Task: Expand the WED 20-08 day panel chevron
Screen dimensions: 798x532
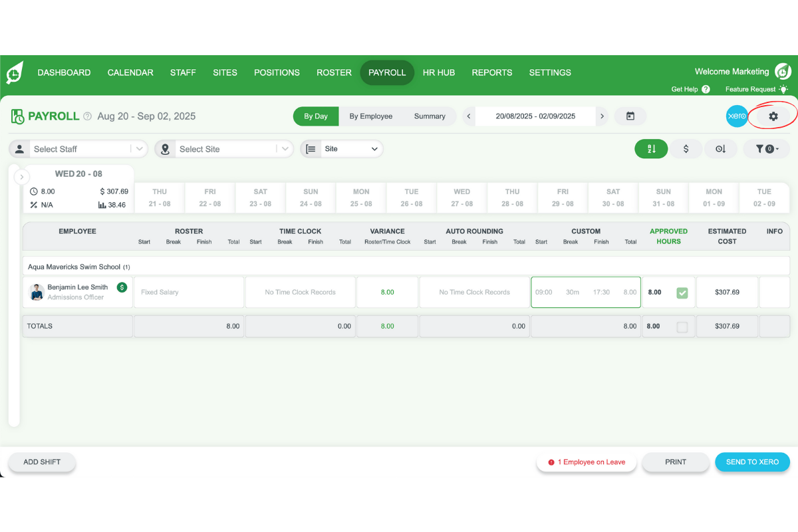Action: (22, 176)
